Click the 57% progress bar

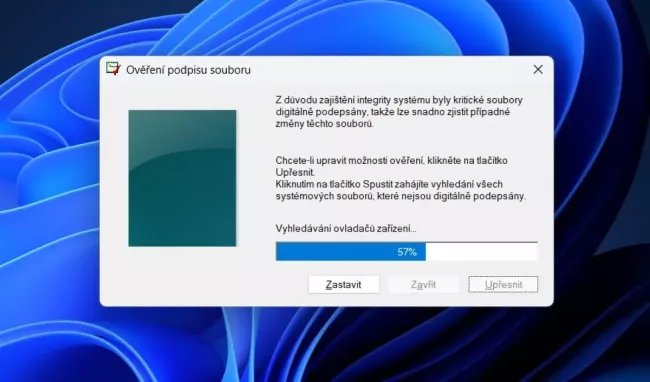(x=407, y=251)
